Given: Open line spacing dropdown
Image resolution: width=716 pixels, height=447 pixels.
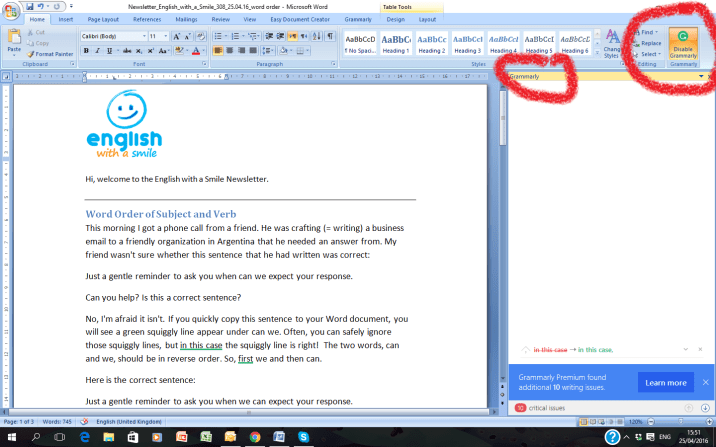Looking at the screenshot, I should [268, 51].
